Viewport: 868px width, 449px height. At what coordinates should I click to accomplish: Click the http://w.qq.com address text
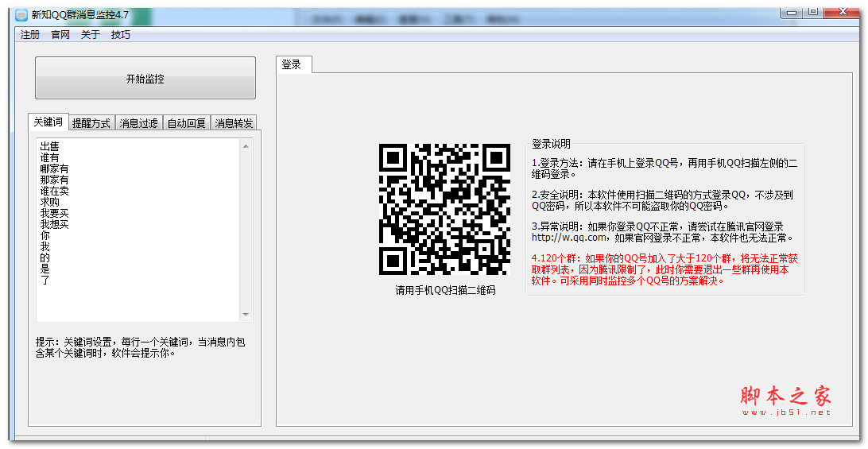tap(569, 238)
